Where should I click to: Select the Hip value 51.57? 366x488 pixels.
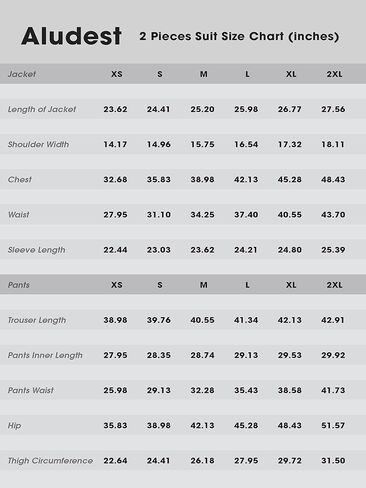[x=333, y=425]
